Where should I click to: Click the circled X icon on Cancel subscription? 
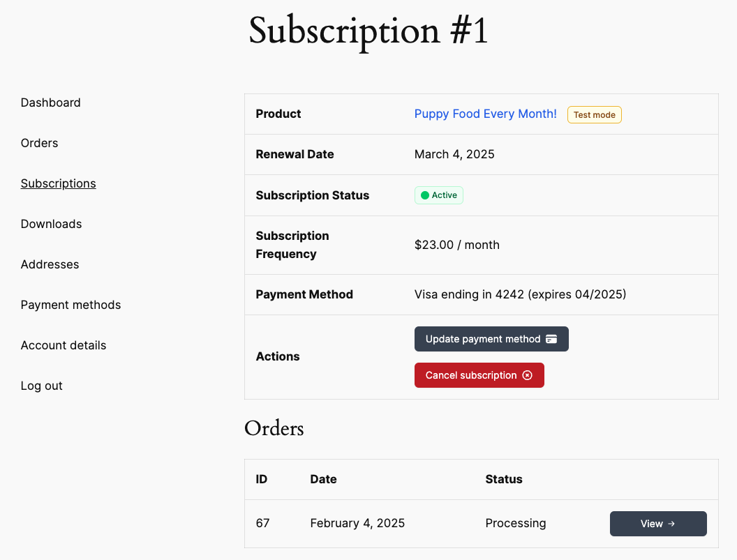528,375
